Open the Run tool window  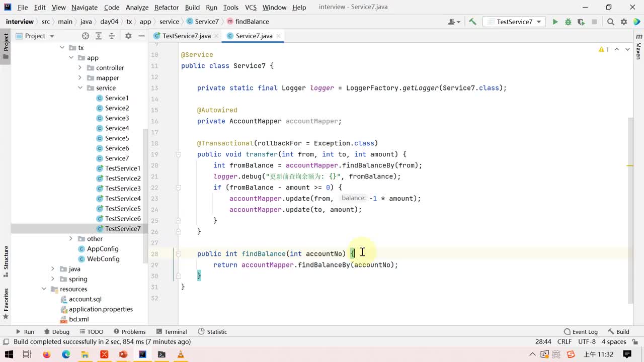[x=25, y=331]
